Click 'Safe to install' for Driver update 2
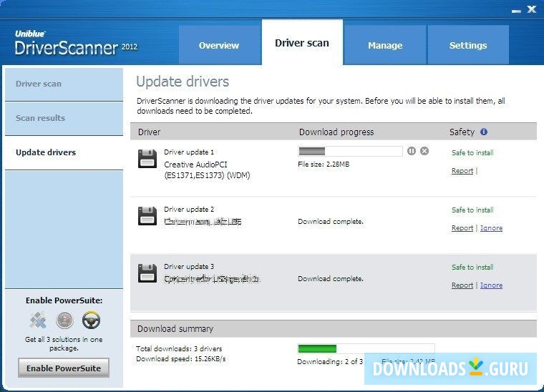The height and width of the screenshot is (392, 544). tap(472, 210)
